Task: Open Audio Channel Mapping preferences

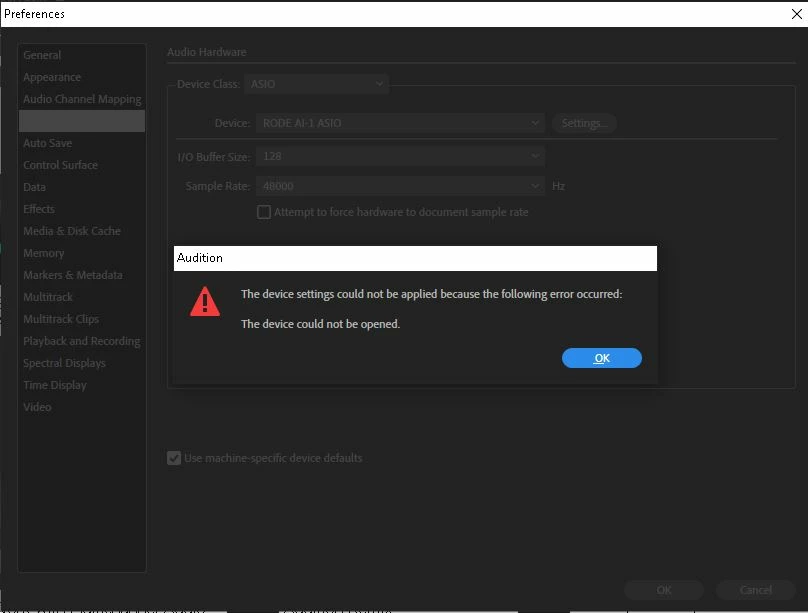Action: [82, 99]
